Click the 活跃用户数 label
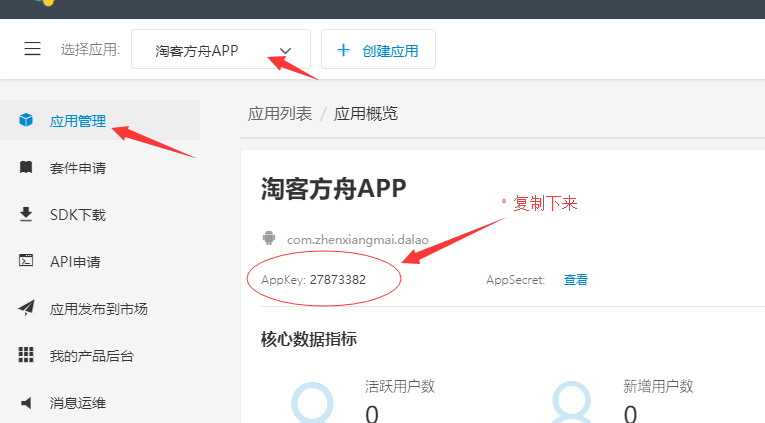This screenshot has width=765, height=423. click(x=400, y=386)
